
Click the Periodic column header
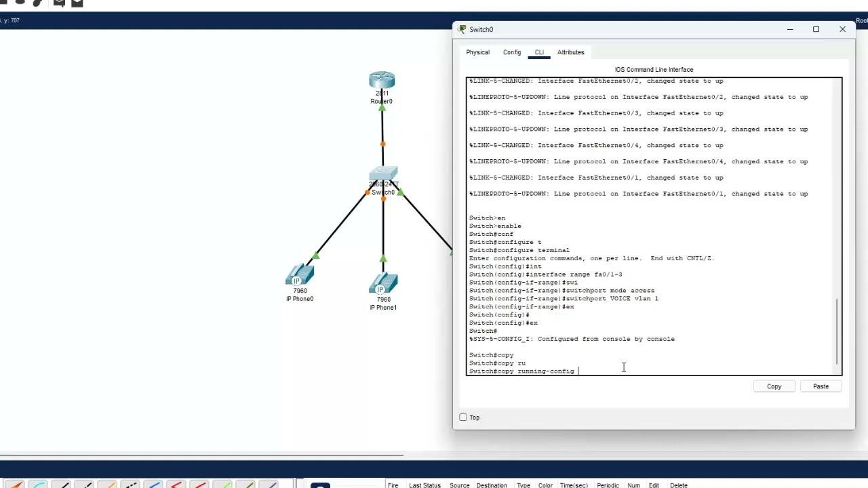(608, 485)
